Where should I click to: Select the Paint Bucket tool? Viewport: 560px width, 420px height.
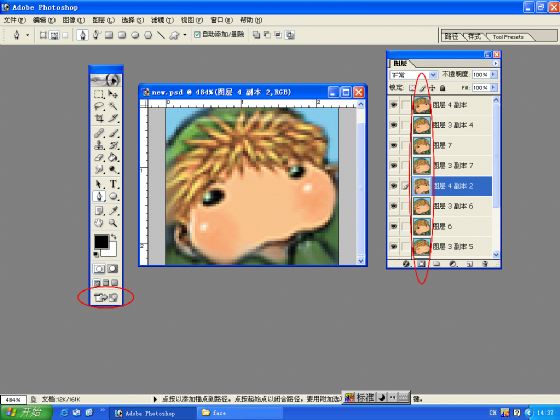tap(113, 158)
